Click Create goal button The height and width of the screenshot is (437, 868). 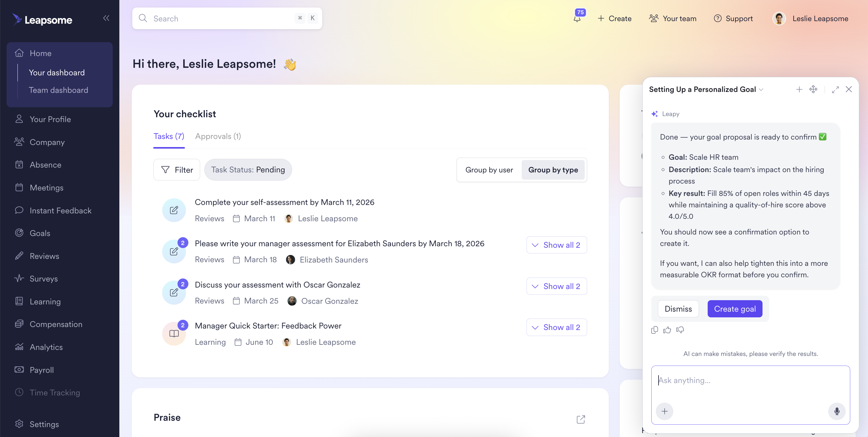pos(734,309)
